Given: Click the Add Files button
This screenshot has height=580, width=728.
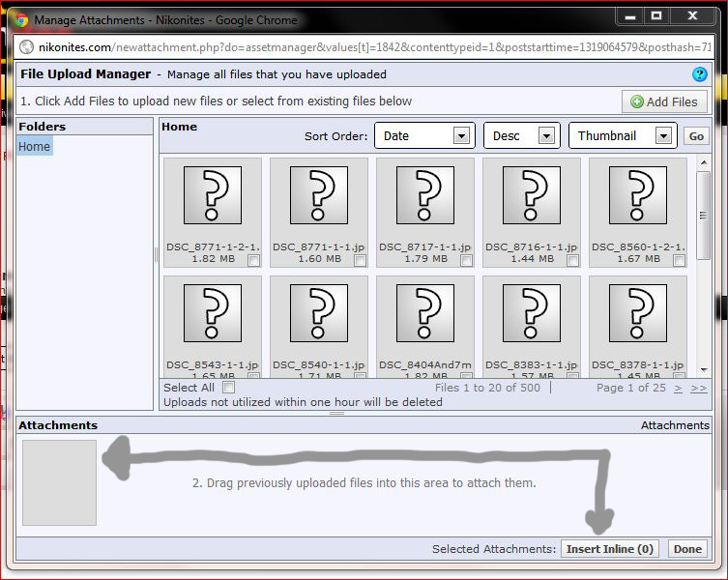Looking at the screenshot, I should click(x=664, y=101).
